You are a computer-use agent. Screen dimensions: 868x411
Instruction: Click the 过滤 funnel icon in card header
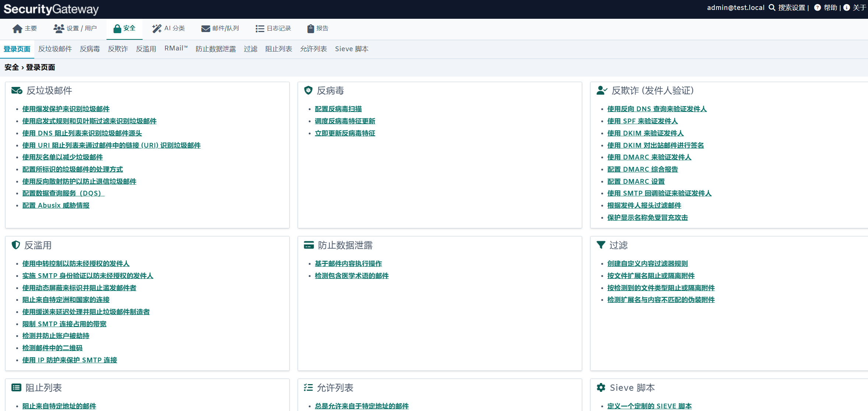(601, 245)
